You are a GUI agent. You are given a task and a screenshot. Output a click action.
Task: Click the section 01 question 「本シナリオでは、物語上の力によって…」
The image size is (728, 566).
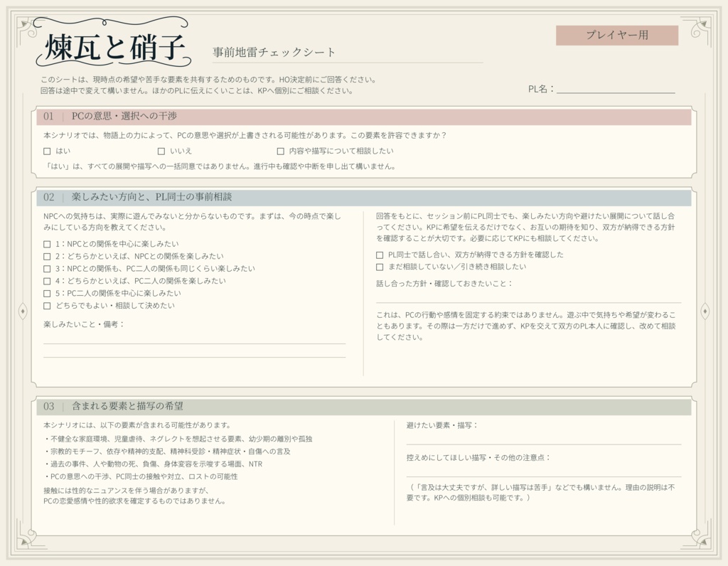click(245, 135)
